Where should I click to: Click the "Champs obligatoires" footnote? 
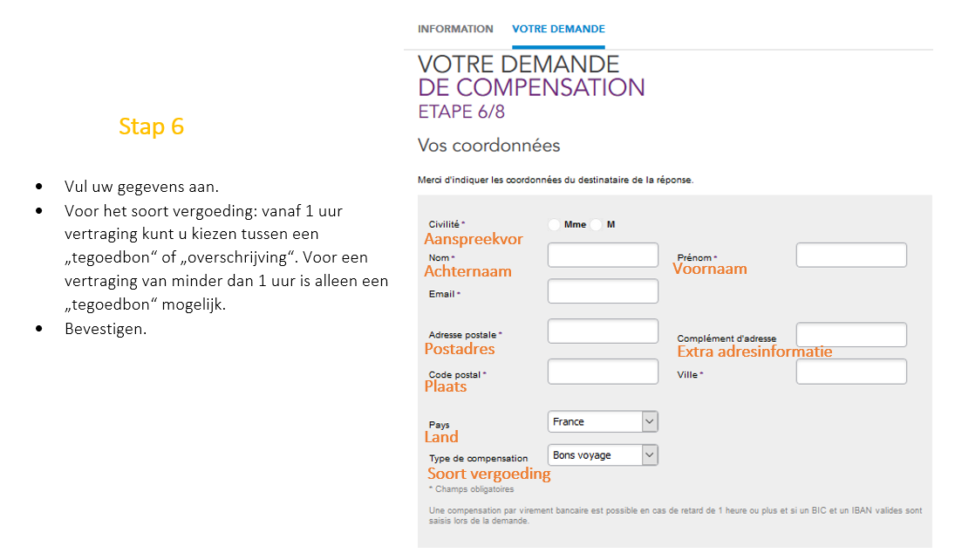point(474,489)
